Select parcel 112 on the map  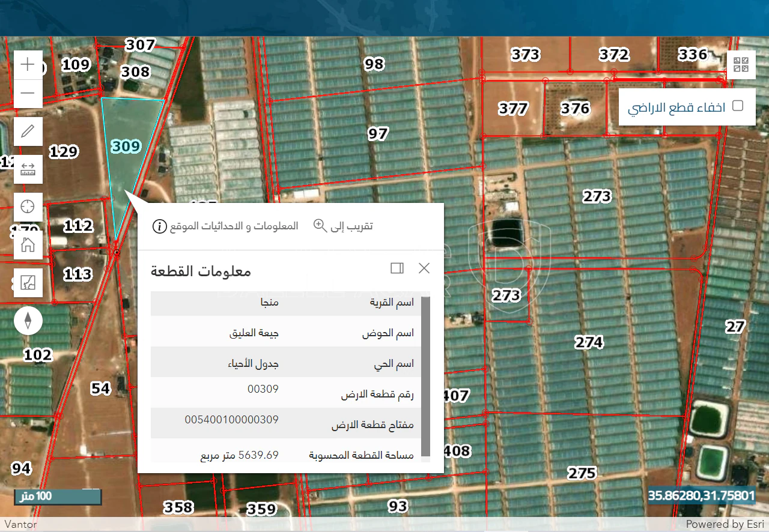click(78, 226)
